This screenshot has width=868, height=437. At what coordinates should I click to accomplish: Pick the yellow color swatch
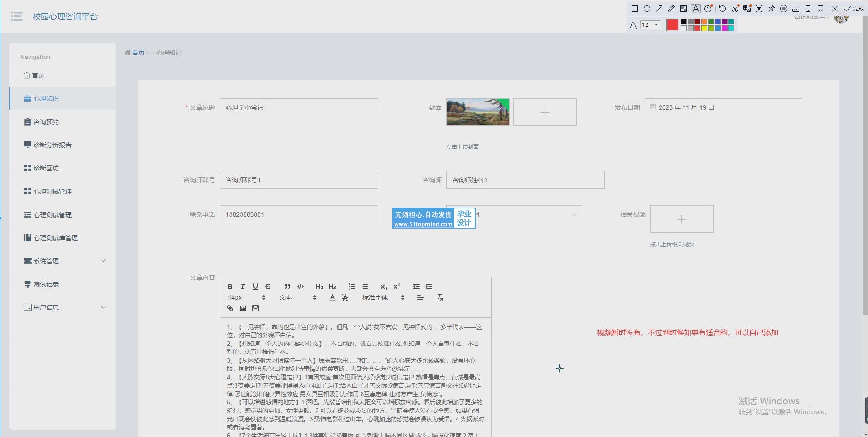[704, 28]
